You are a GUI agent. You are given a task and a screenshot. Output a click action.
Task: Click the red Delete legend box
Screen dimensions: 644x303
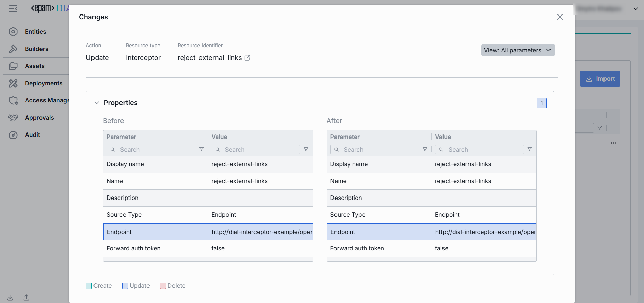(163, 286)
